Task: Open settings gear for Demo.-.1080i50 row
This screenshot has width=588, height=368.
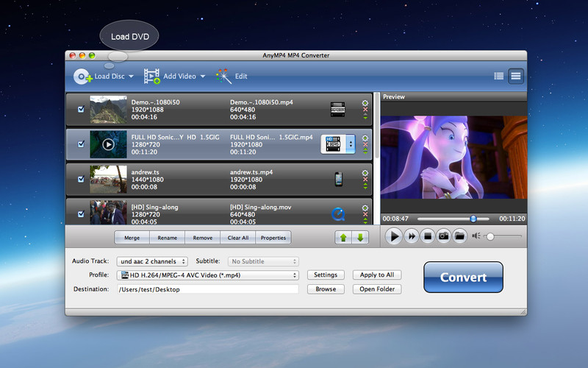Action: pos(365,103)
